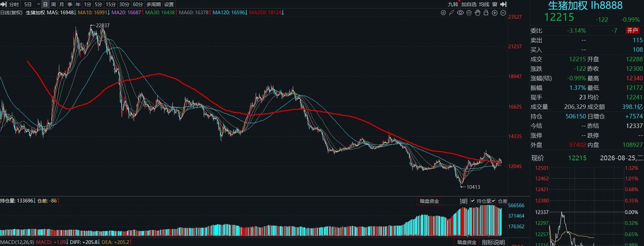Screen dimensions: 644x246
Task: Open chart settings gear icon
Action: (443, 13)
